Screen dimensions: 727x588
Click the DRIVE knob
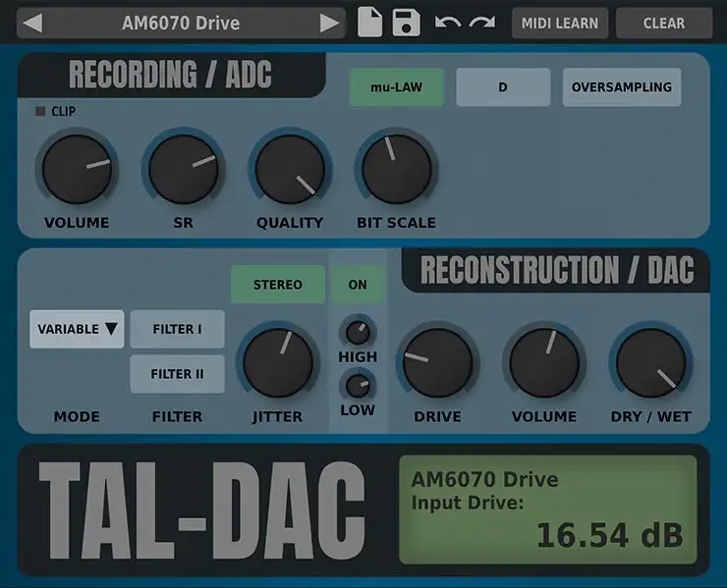438,363
